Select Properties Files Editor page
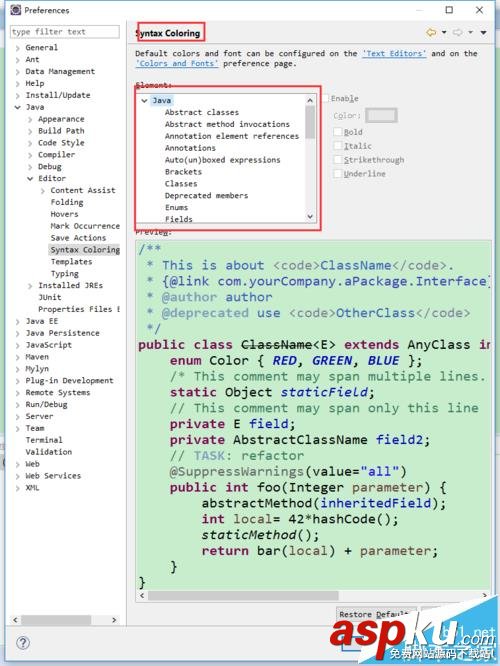Screen dimensions: 500x666 pos(79,309)
